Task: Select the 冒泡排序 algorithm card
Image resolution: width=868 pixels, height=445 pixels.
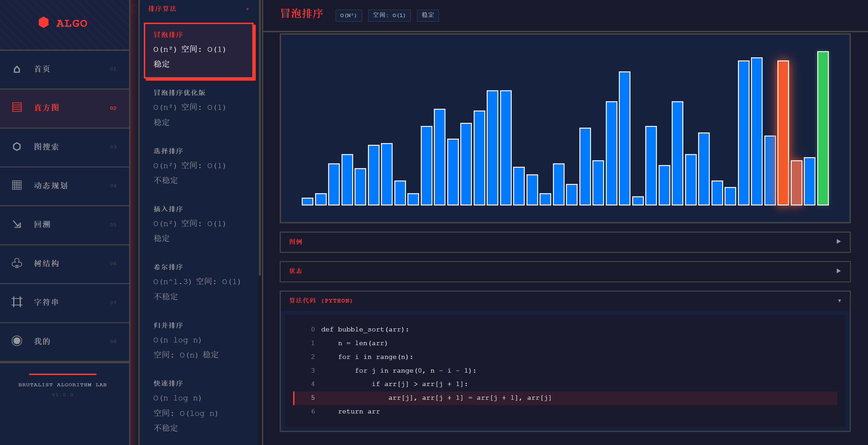Action: tap(199, 50)
